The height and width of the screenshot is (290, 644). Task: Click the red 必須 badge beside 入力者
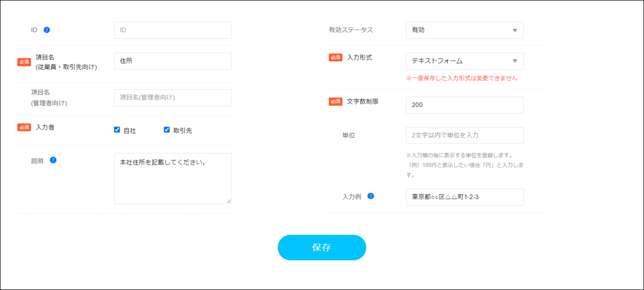[24, 127]
